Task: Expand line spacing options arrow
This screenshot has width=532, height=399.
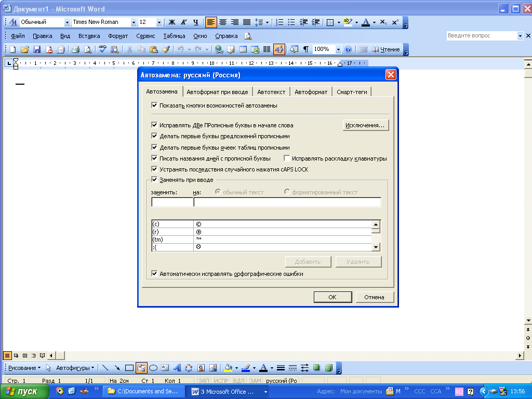Action: (x=267, y=22)
